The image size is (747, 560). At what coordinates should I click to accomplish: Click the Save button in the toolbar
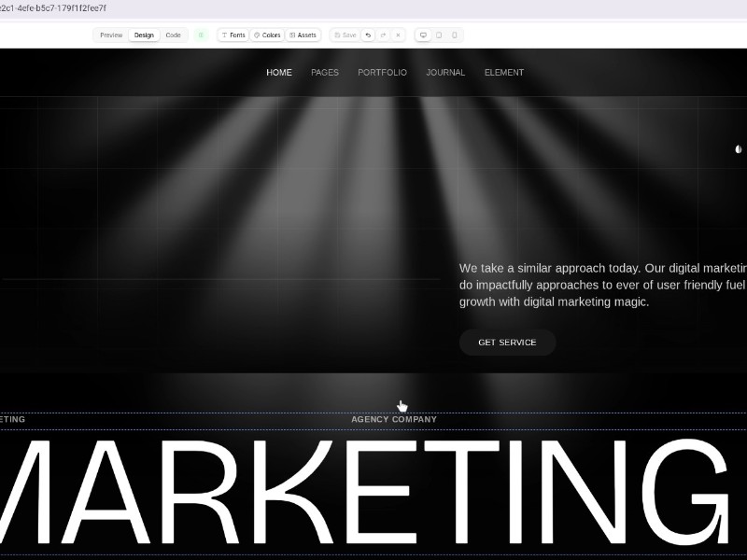(x=345, y=35)
